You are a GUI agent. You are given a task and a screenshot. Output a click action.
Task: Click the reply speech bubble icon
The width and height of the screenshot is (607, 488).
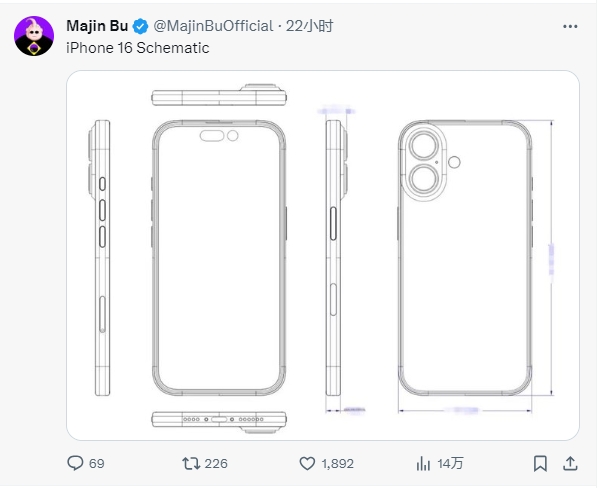(x=74, y=463)
